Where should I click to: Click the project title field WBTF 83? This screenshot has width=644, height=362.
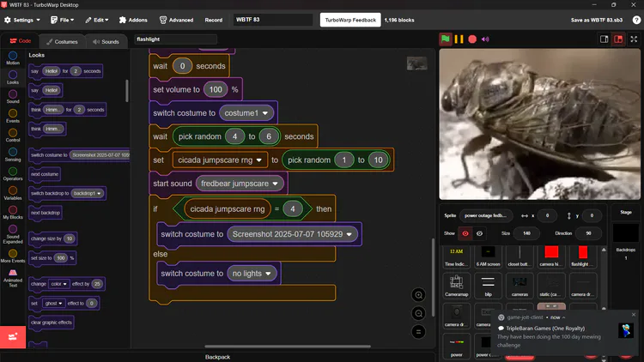[273, 20]
